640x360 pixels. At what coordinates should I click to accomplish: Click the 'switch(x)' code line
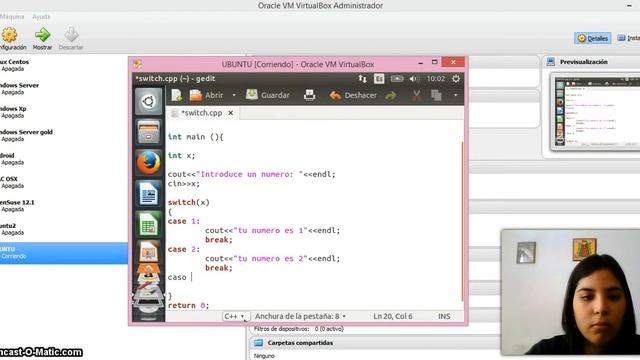(189, 202)
